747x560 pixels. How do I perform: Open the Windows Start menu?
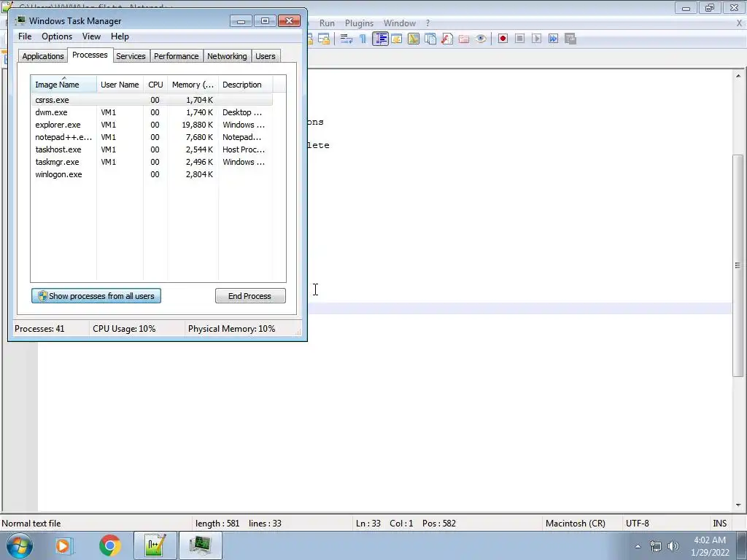click(x=20, y=545)
